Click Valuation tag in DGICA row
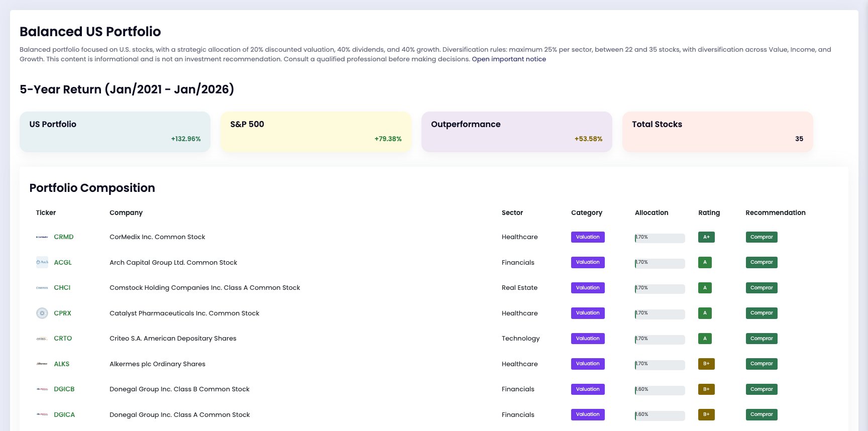The image size is (868, 431). pos(588,414)
